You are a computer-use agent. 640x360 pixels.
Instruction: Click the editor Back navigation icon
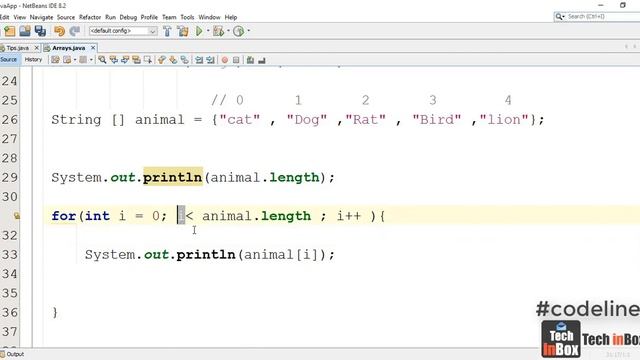click(x=67, y=60)
